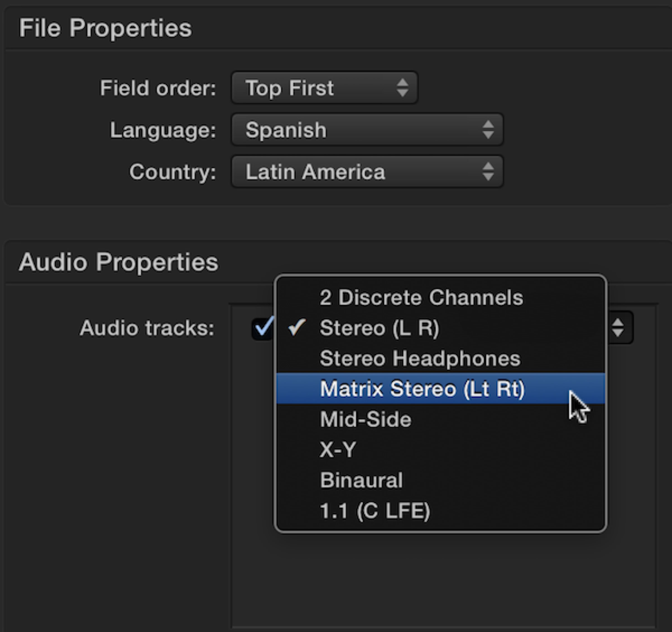
Task: Select 2 Discrete Channels option
Action: point(421,298)
